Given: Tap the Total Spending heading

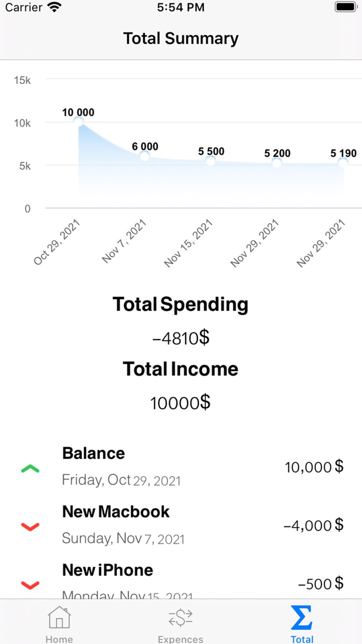Looking at the screenshot, I should click(180, 304).
